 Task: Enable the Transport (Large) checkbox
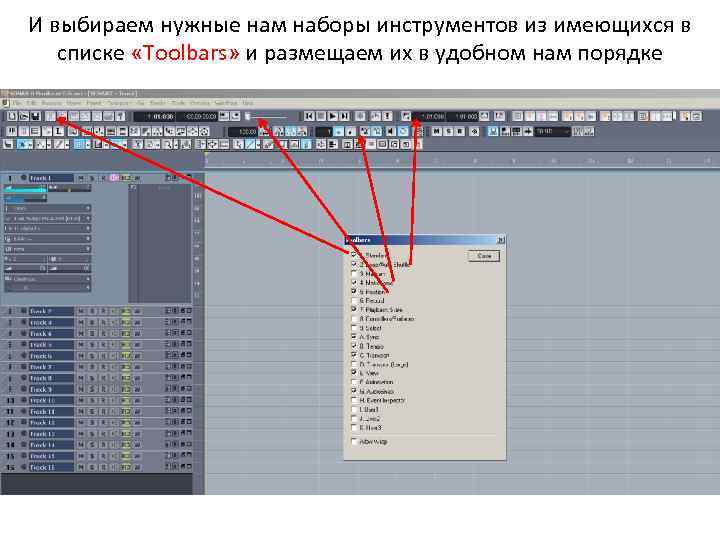pos(354,364)
